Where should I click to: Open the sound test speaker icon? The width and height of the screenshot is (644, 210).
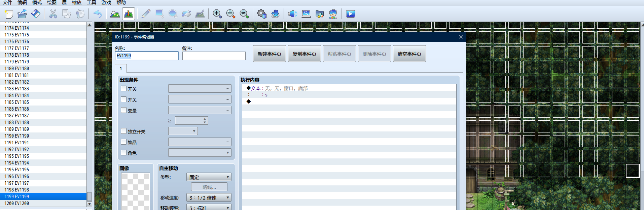pos(293,14)
